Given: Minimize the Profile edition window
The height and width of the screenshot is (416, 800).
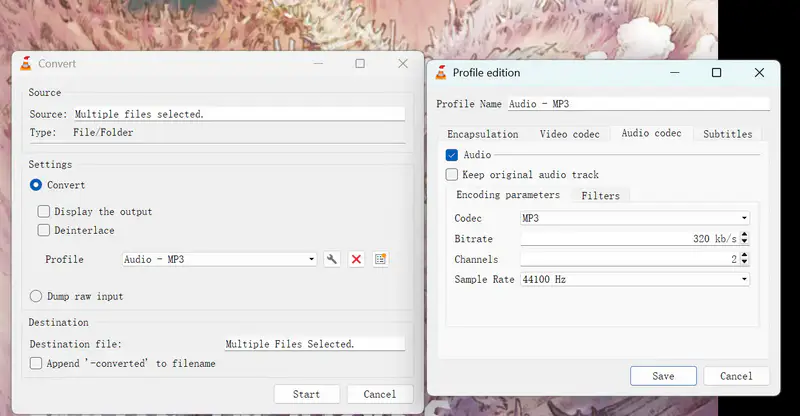Looking at the screenshot, I should click(674, 73).
